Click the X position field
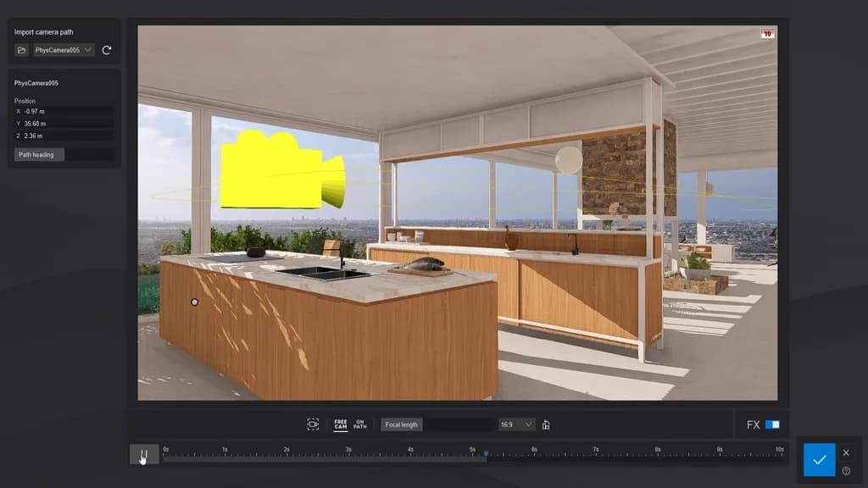This screenshot has width=868, height=488. click(x=66, y=111)
